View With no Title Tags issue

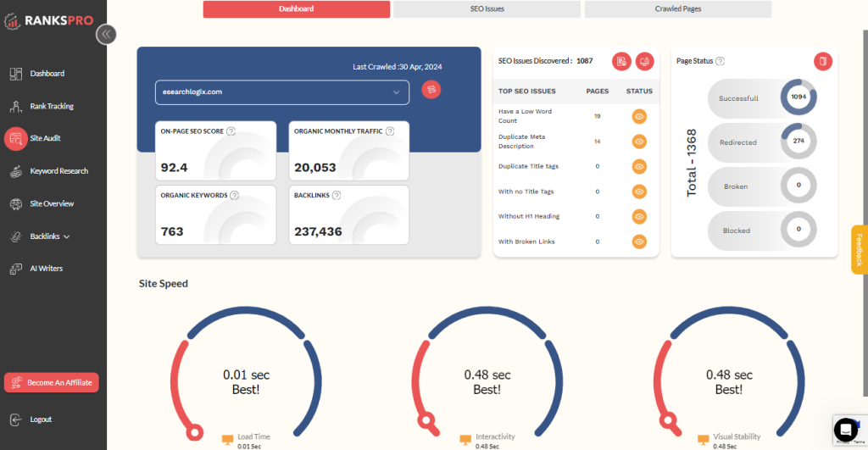click(x=639, y=192)
